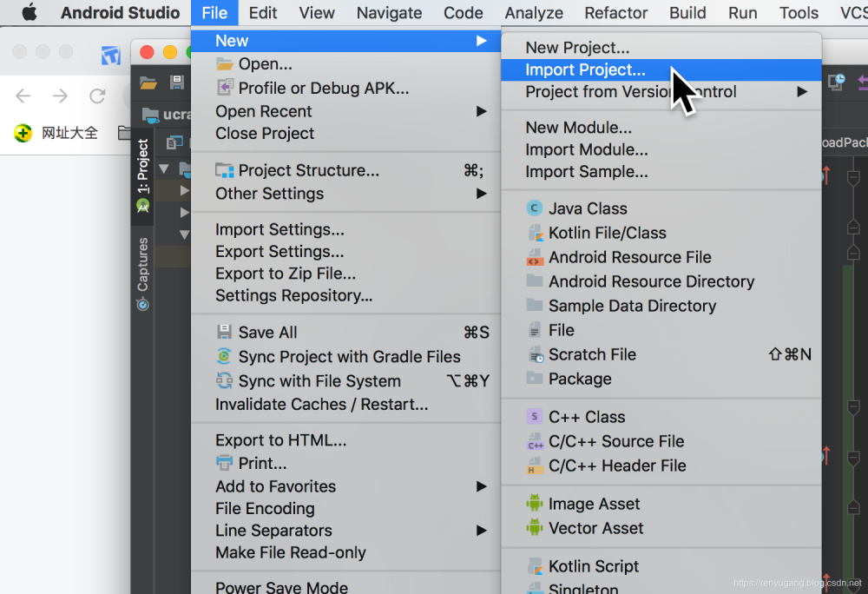Viewport: 868px width, 594px height.
Task: Click the Scratch File icon
Action: [535, 354]
